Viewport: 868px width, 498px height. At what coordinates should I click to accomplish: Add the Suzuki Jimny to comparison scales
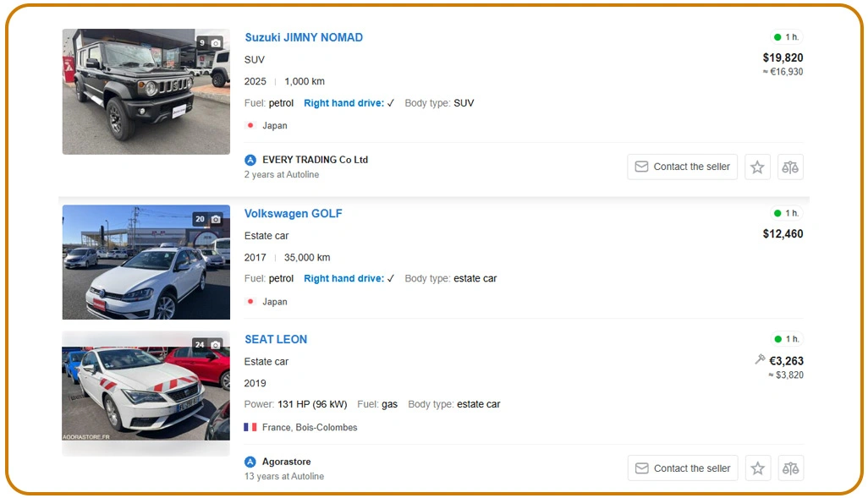[x=790, y=167]
